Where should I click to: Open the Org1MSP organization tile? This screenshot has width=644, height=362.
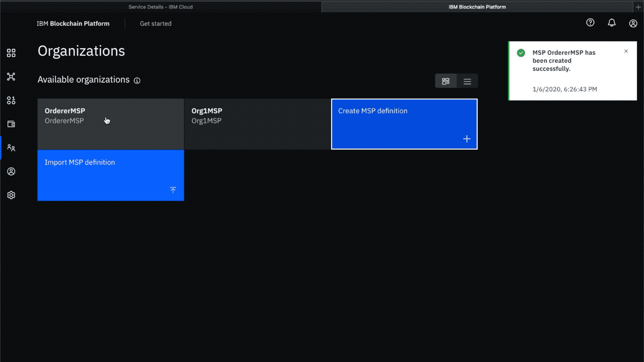[258, 124]
